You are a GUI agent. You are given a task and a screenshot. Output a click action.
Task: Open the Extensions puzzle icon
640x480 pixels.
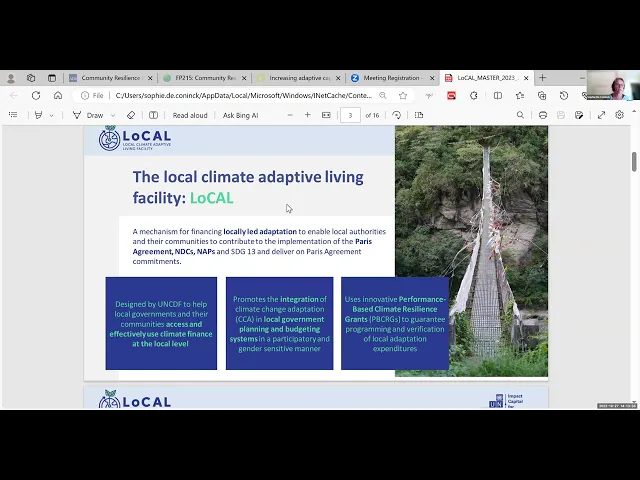[x=473, y=96]
